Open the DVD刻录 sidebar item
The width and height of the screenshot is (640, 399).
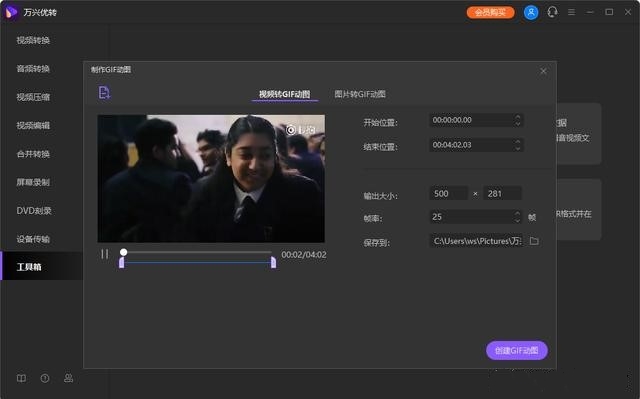click(34, 211)
